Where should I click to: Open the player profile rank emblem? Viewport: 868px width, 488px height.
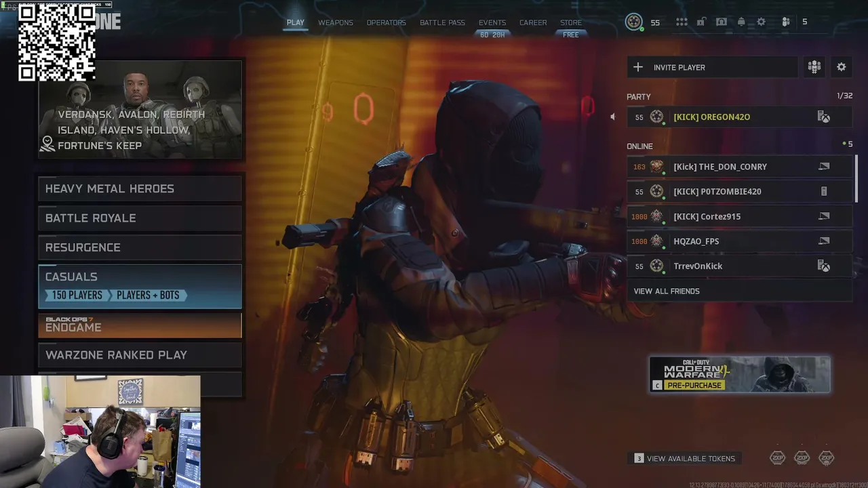click(x=633, y=22)
